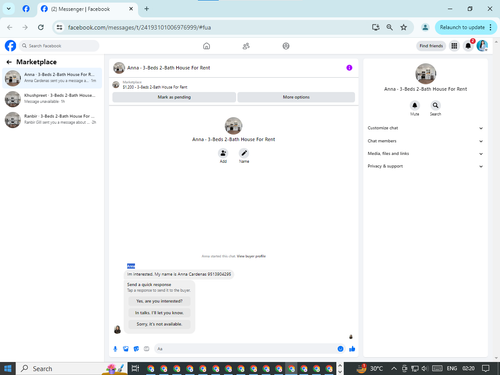Open the $1,200 listing thumbnail link
500x375 pixels.
[116, 85]
